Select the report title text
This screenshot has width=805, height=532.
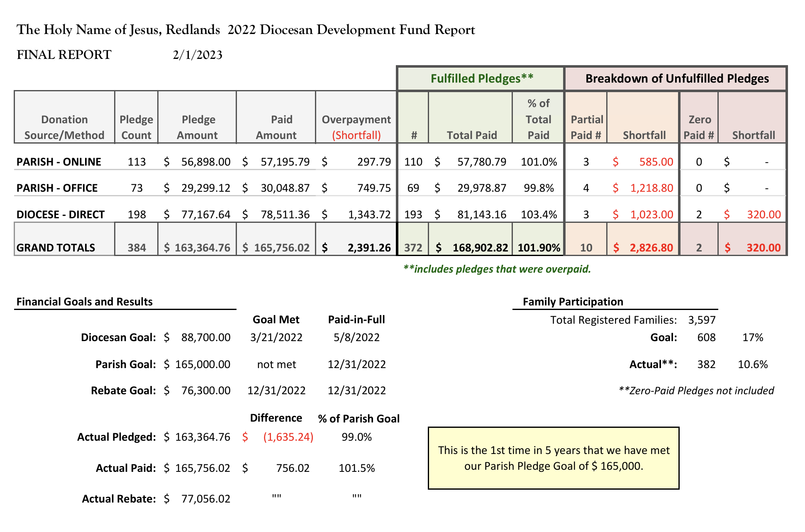pyautogui.click(x=246, y=30)
